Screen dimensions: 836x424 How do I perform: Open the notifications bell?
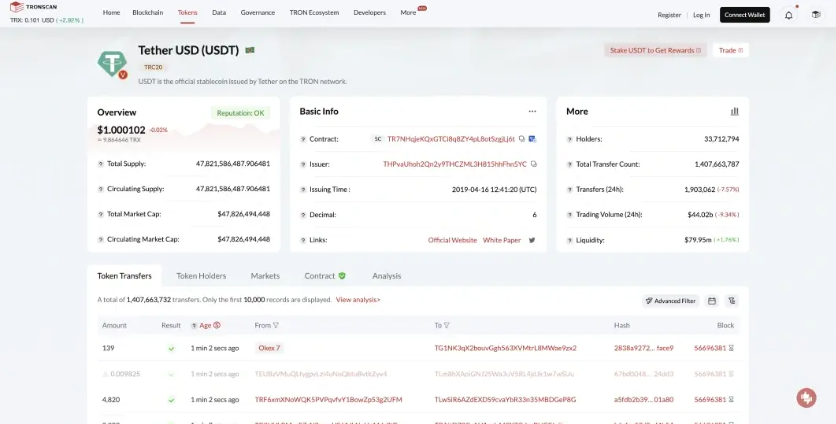tap(789, 15)
